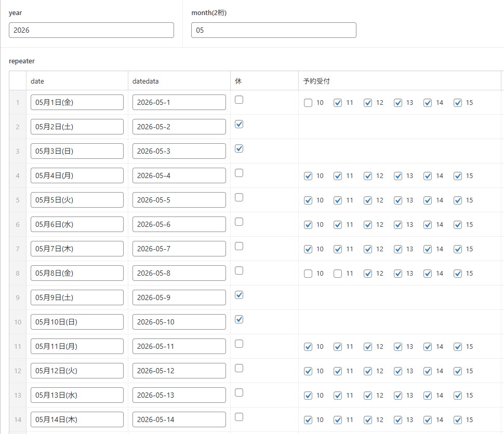Uncheck the 15 o'clock slot for 05月5日(火)
504x434 pixels.
coord(458,200)
